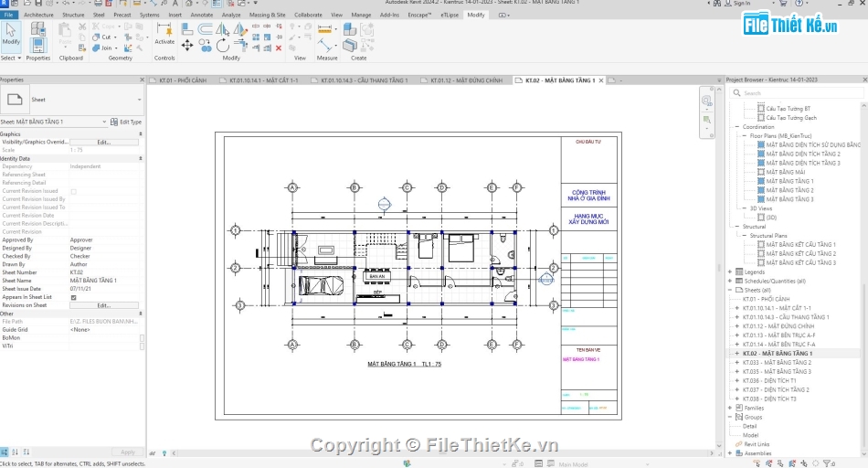Open the Join geometry dropdown arrow
Viewport: 868px width, 468px height.
pos(116,48)
